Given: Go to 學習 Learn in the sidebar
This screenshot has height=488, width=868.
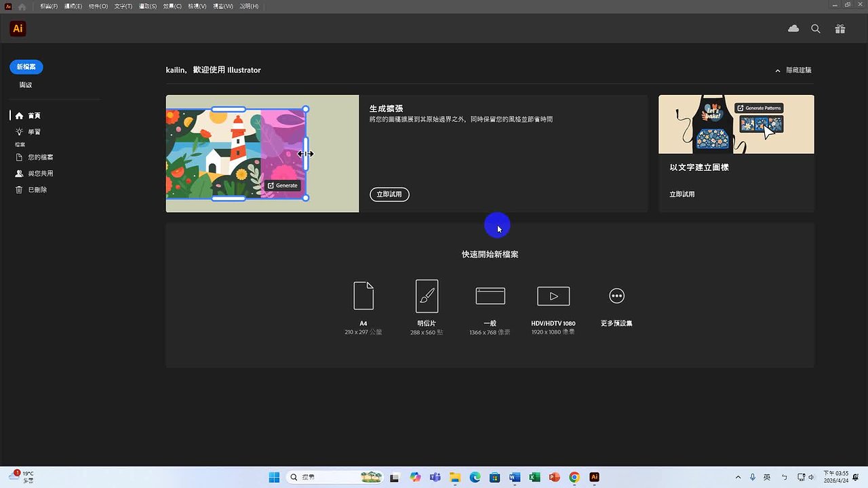Looking at the screenshot, I should tap(34, 132).
